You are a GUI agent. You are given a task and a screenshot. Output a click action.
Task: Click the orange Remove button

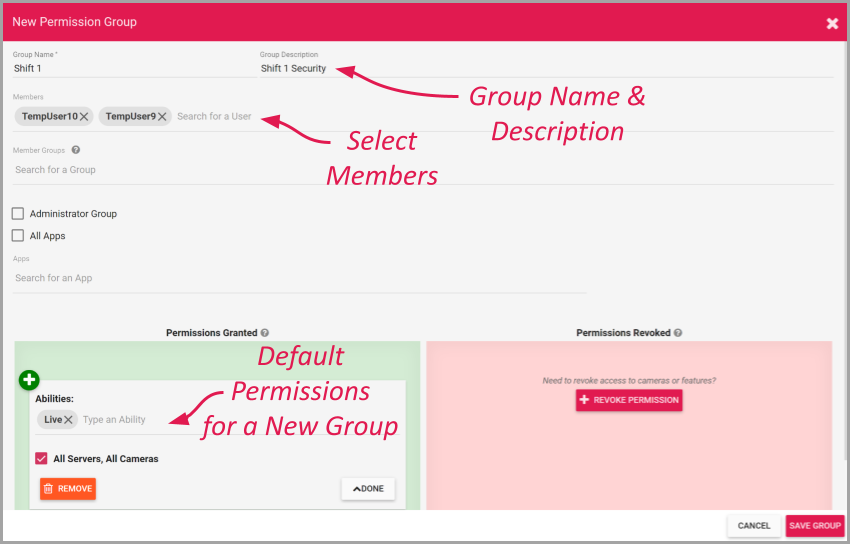68,489
